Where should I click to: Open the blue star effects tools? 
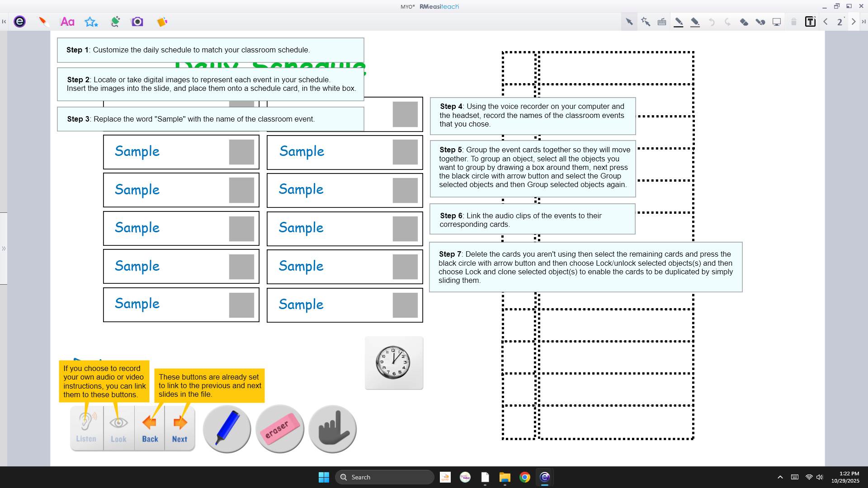point(91,21)
